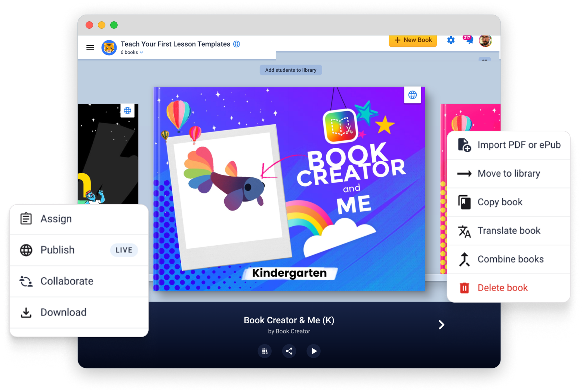
Task: Open the hamburger menu
Action: click(x=90, y=48)
